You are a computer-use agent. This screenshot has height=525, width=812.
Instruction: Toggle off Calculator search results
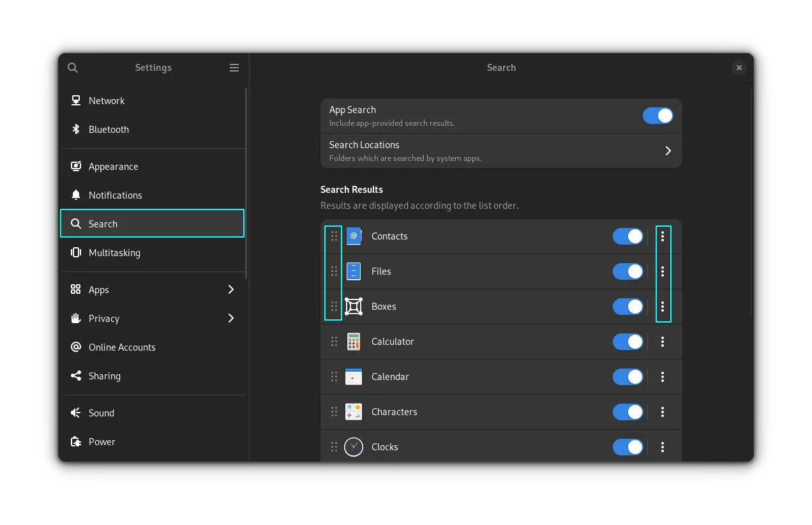click(x=628, y=342)
